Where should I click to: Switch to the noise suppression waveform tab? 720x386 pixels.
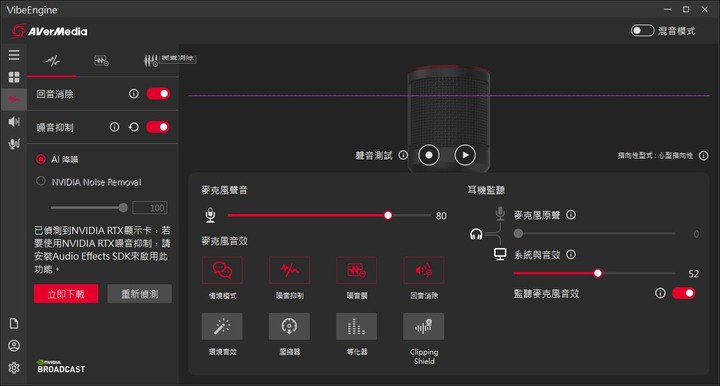click(52, 61)
